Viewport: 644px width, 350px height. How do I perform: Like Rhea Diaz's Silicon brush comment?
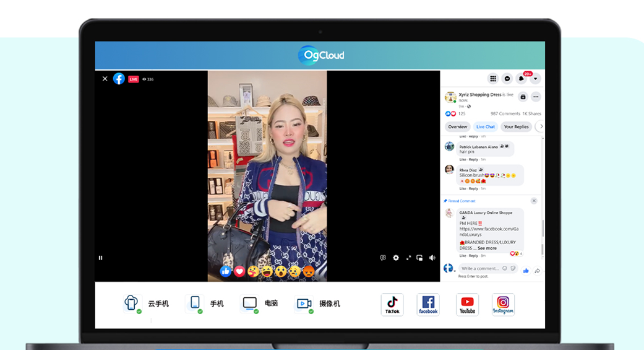click(463, 188)
